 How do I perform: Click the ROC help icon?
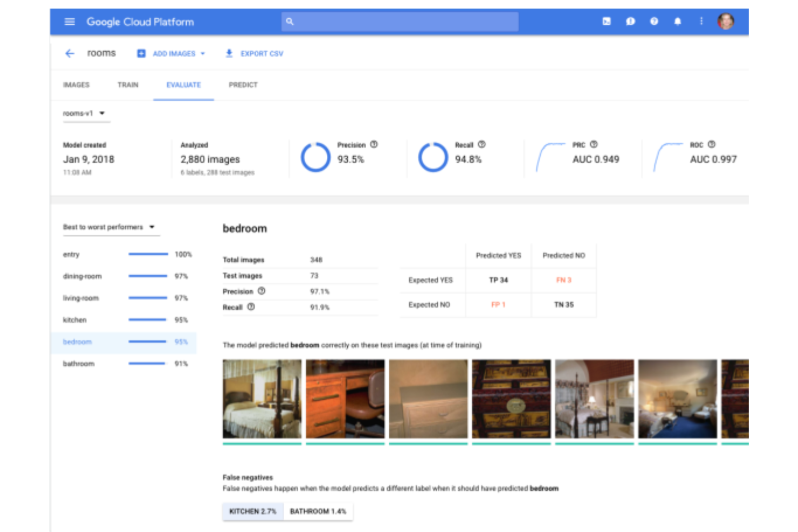click(x=711, y=144)
